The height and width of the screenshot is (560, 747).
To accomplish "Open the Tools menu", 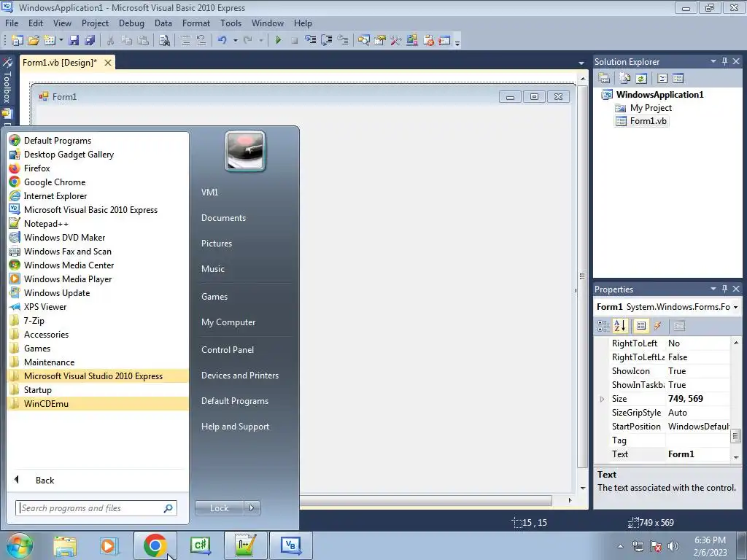I will [x=231, y=23].
